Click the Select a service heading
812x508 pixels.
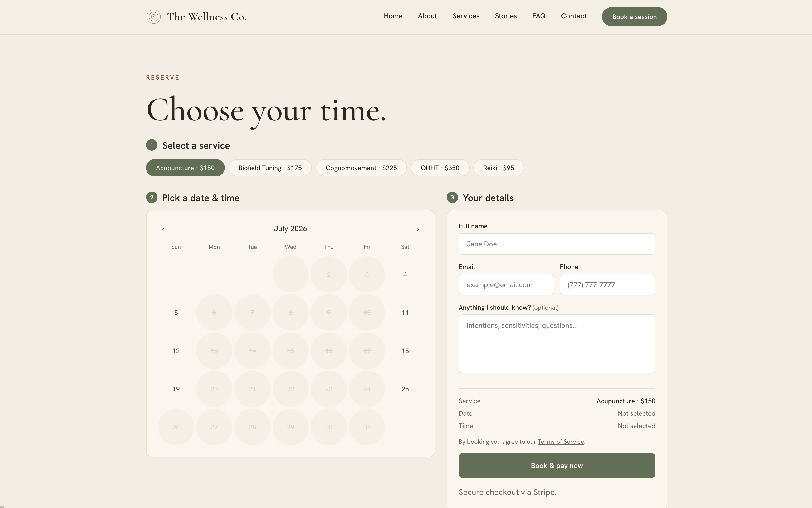pyautogui.click(x=196, y=145)
